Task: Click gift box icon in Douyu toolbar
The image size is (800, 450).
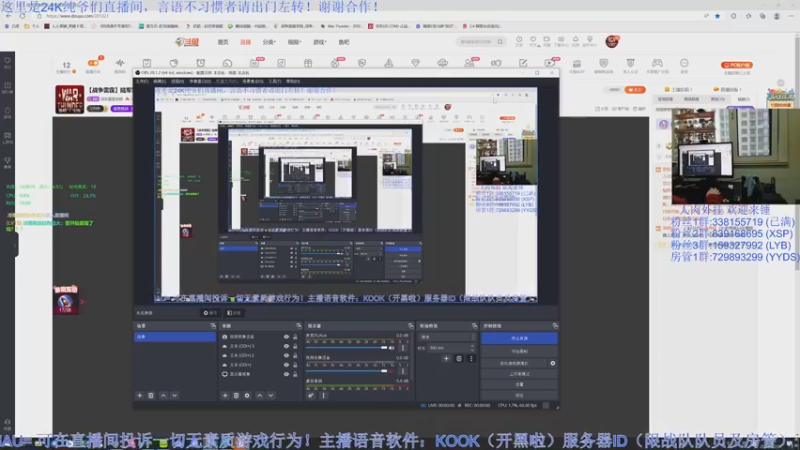Action: point(308,63)
